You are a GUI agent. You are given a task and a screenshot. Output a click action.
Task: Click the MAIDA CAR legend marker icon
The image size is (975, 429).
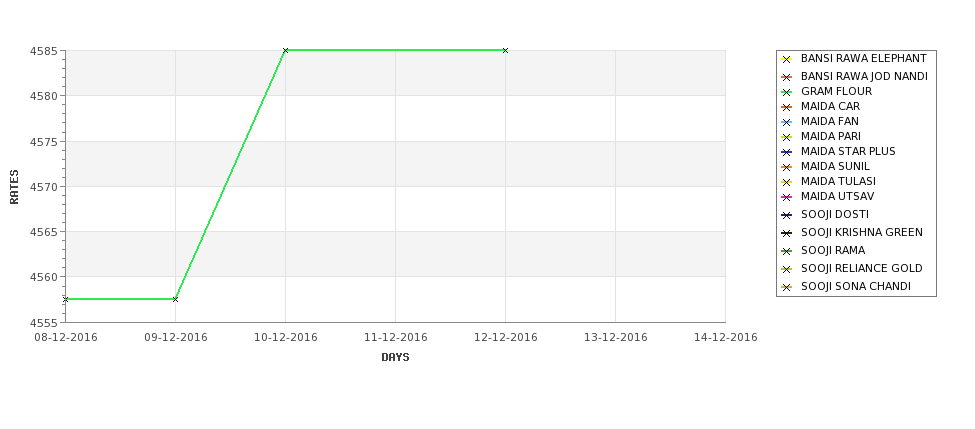pyautogui.click(x=787, y=107)
